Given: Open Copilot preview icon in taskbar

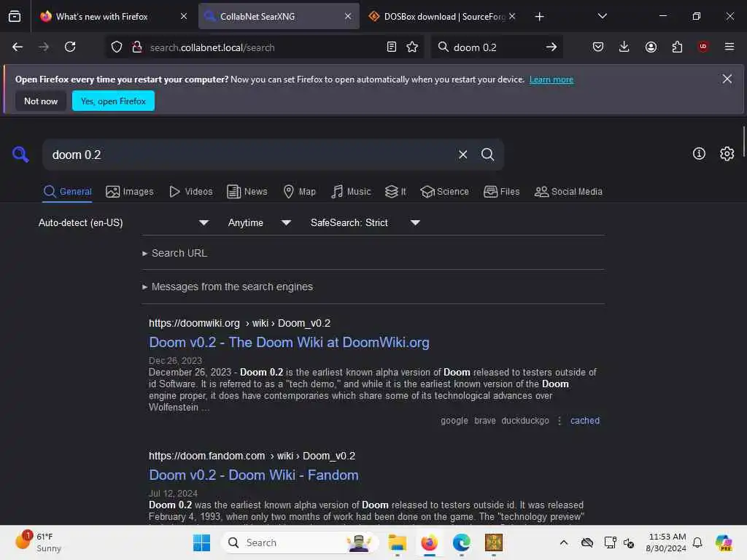Looking at the screenshot, I should (723, 542).
